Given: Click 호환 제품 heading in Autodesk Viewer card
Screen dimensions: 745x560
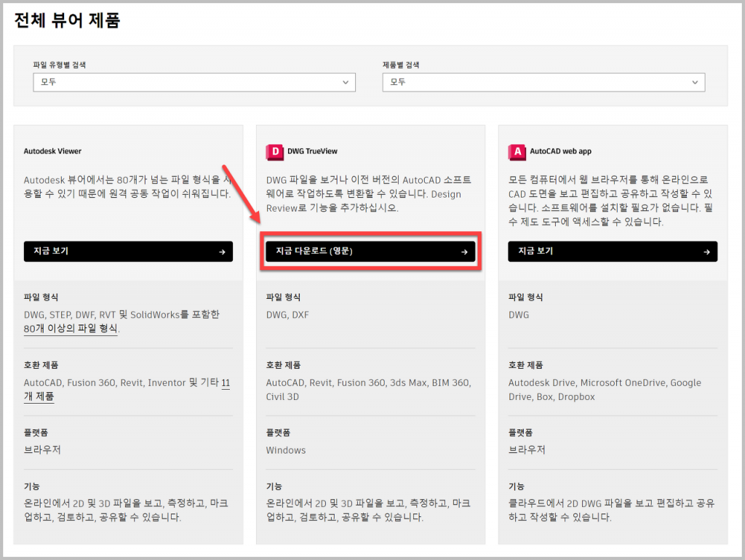Looking at the screenshot, I should coord(41,365).
